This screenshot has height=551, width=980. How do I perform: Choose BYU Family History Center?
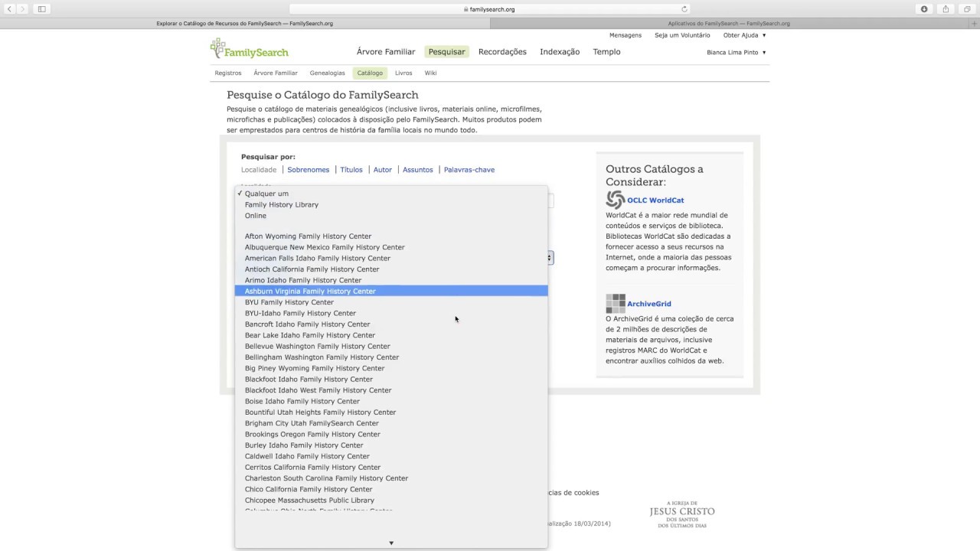[x=391, y=302]
